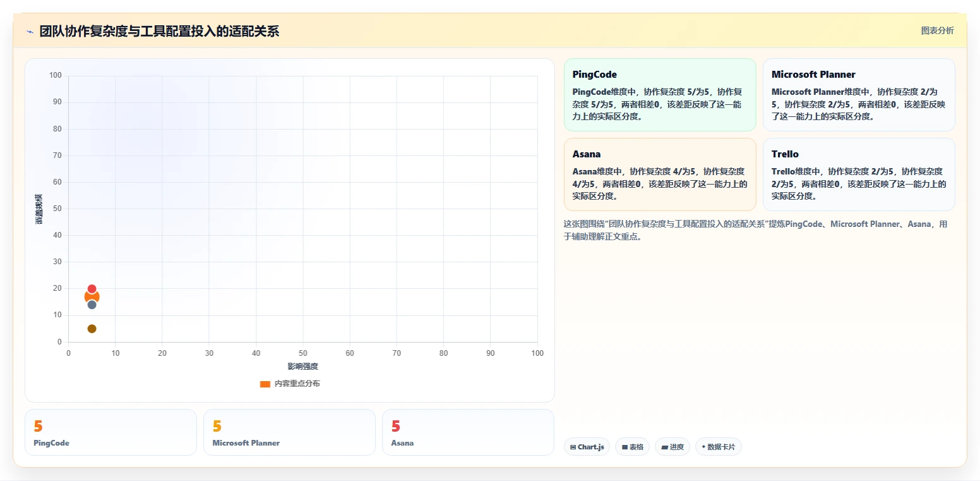Click the 表格 tag

[x=632, y=447]
